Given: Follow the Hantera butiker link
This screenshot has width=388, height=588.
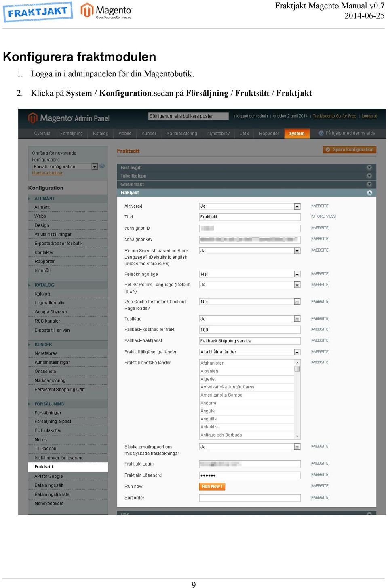Looking at the screenshot, I should click(47, 173).
